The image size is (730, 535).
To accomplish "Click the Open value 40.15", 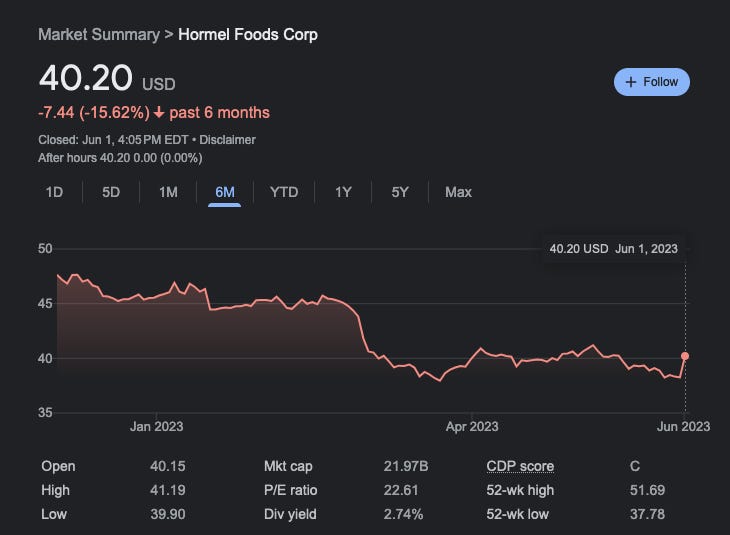I will pos(168,466).
